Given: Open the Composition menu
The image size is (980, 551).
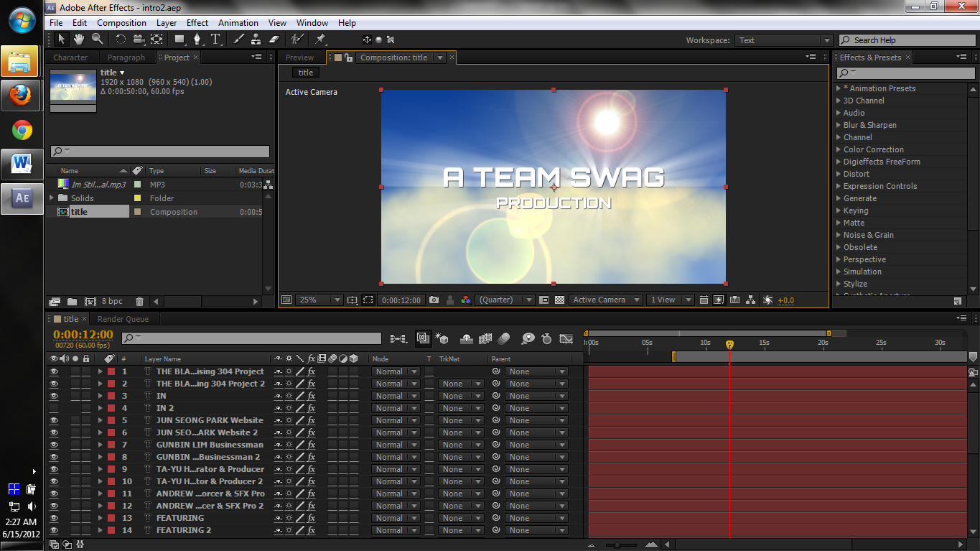Looking at the screenshot, I should [121, 23].
